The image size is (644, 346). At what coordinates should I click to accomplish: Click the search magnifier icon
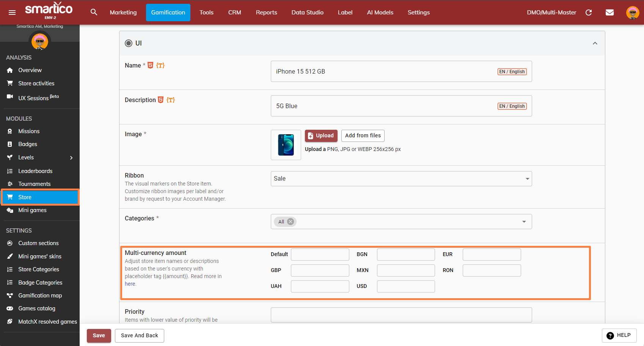(94, 12)
